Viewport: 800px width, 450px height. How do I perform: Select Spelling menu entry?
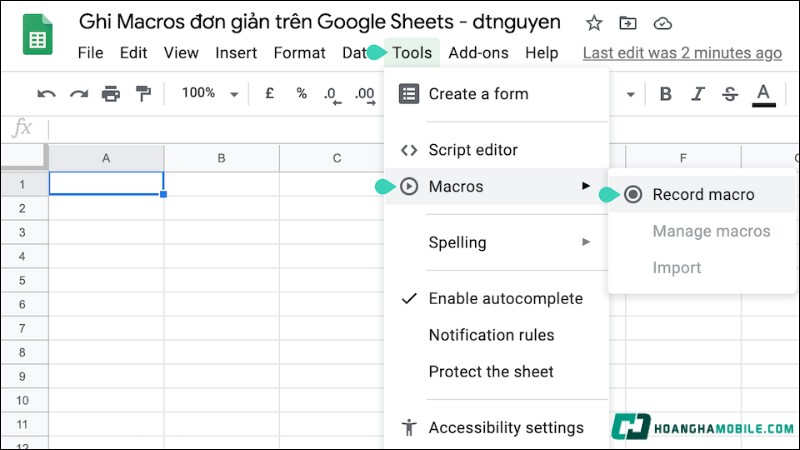point(496,242)
